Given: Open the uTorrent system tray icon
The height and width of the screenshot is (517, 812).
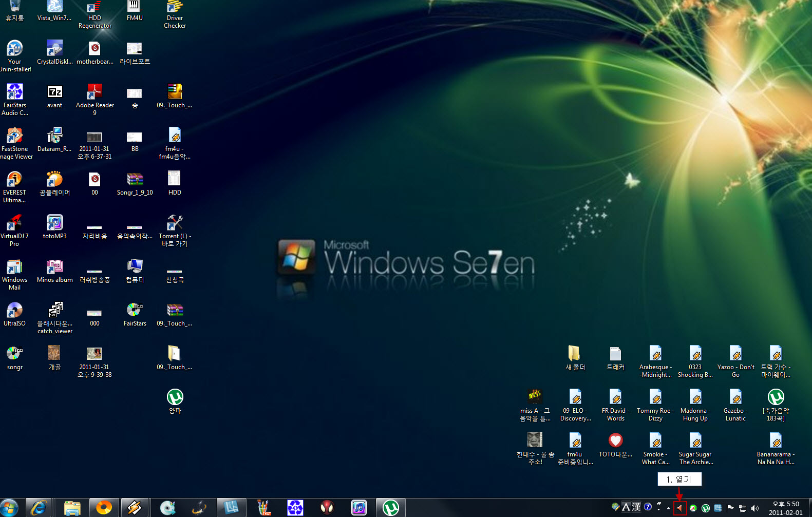Looking at the screenshot, I should tap(706, 508).
